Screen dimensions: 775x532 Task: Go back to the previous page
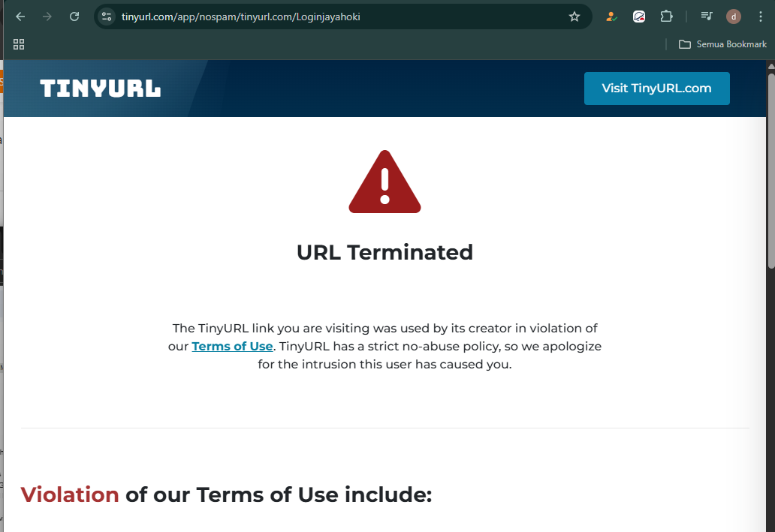20,17
